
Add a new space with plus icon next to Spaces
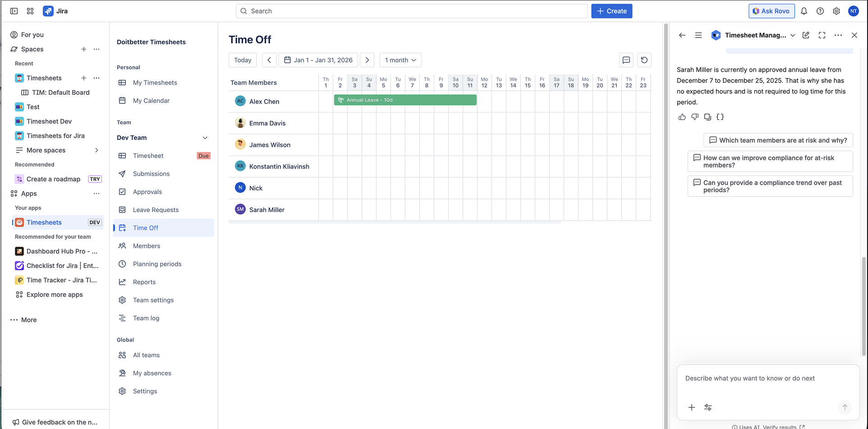tap(84, 49)
